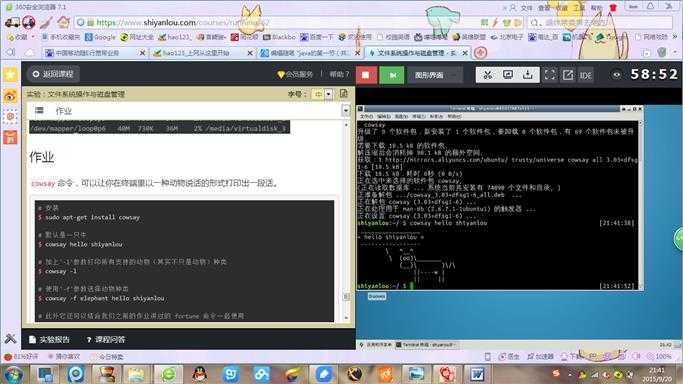Open the 会员服务 membership link

(x=295, y=74)
